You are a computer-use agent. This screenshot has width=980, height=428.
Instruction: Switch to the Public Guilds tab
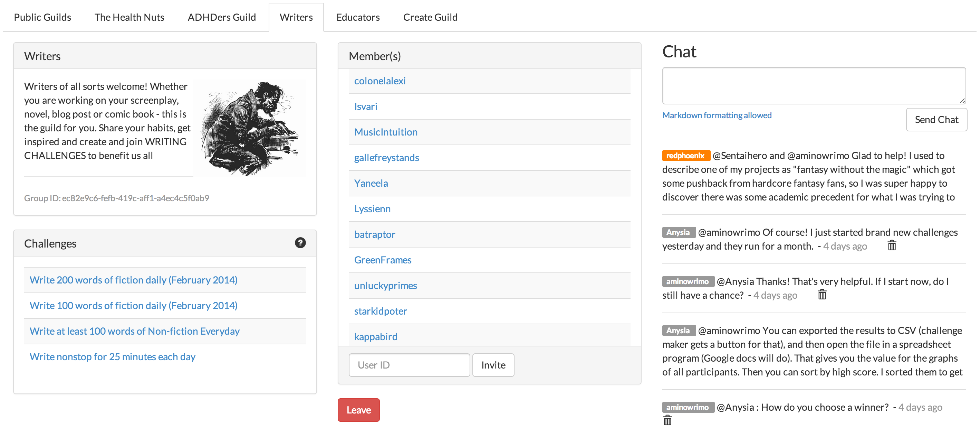coord(42,17)
